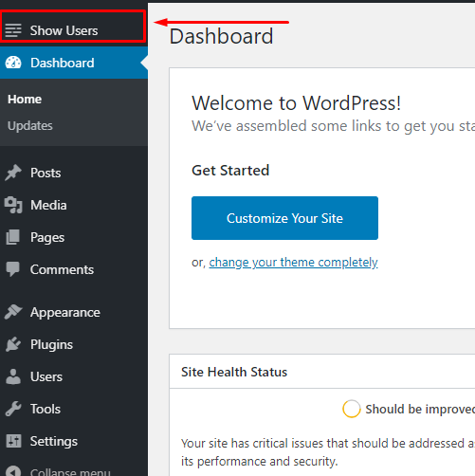The image size is (475, 476).
Task: Click the Appearance paintbrush icon
Action: click(13, 312)
